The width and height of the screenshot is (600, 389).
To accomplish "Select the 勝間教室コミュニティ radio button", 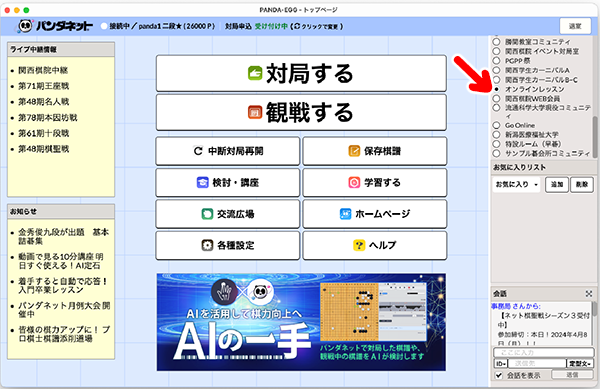I will pyautogui.click(x=496, y=42).
